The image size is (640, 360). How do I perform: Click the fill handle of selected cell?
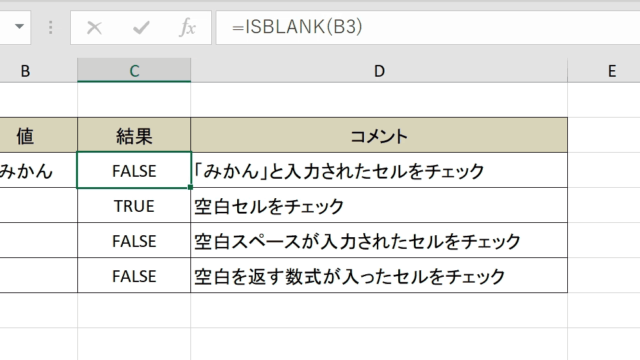point(191,187)
